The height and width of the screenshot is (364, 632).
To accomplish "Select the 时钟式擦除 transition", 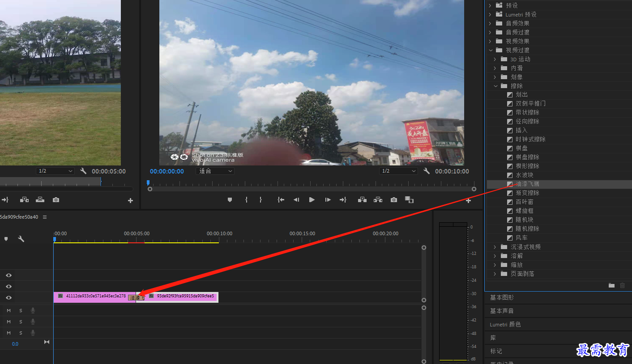I will pyautogui.click(x=530, y=140).
